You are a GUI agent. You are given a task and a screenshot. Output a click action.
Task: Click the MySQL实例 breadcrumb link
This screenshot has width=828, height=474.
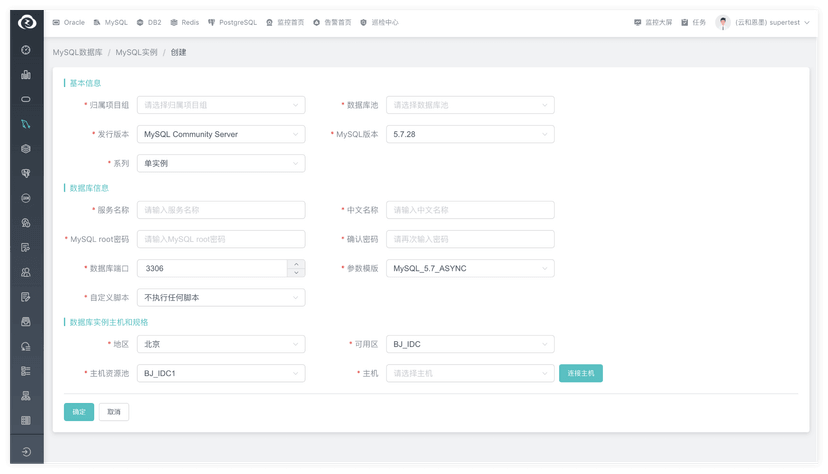pyautogui.click(x=136, y=52)
